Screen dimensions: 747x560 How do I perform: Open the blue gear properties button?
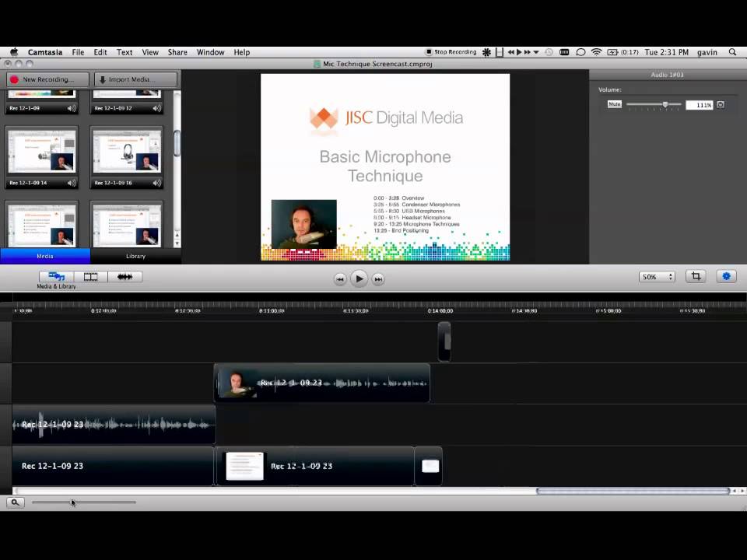pyautogui.click(x=726, y=276)
